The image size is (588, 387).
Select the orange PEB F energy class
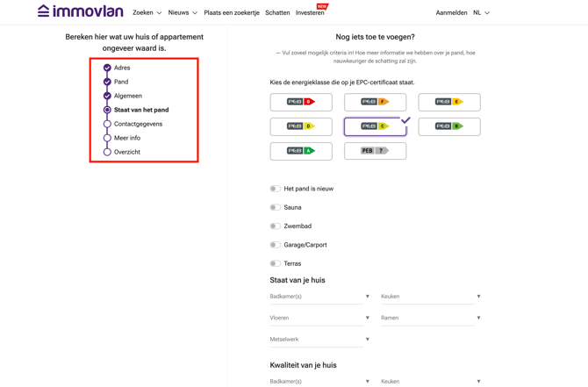[375, 102]
